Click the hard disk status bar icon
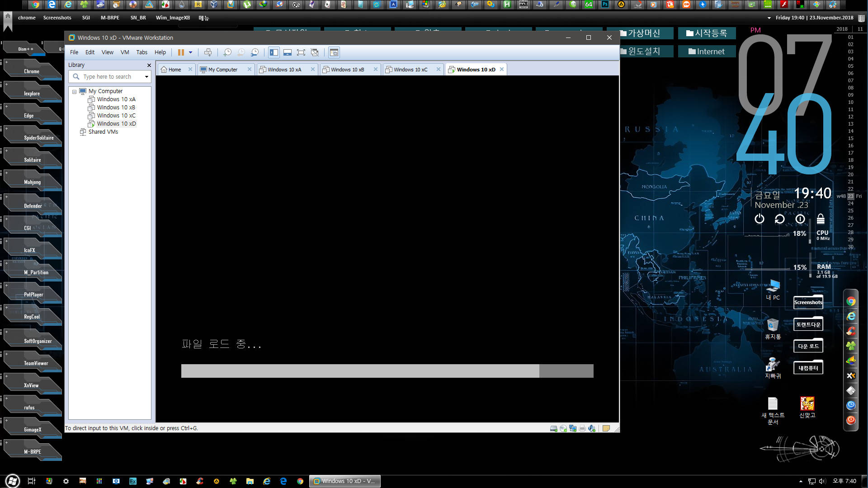 pos(553,428)
